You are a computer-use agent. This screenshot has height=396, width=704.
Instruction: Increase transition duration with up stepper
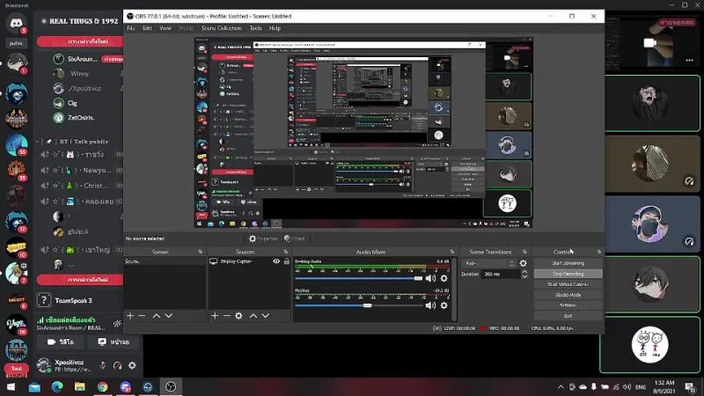pos(524,272)
